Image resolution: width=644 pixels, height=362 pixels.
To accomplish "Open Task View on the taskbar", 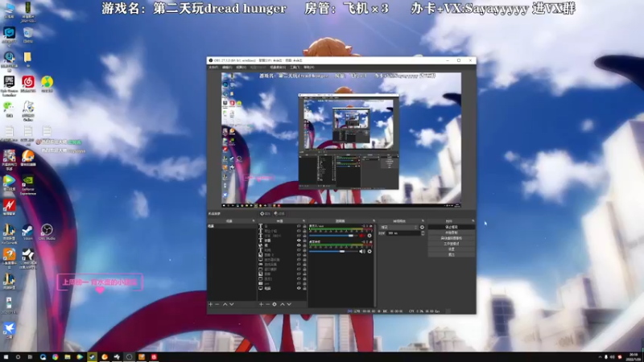I will (x=30, y=357).
